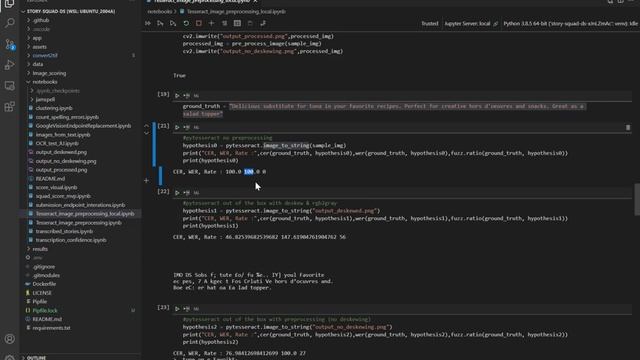640x360 pixels.
Task: Run cell 19 with its play icon
Action: coord(177,96)
